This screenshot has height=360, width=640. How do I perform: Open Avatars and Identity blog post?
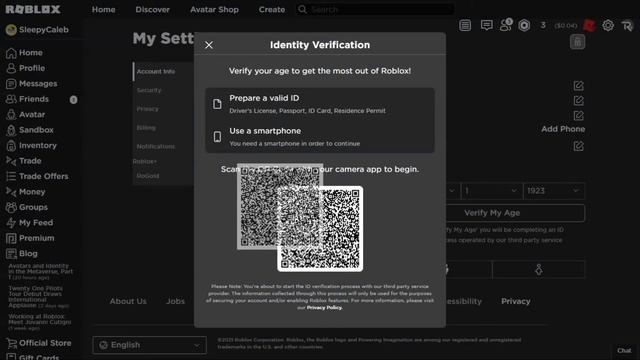pyautogui.click(x=40, y=271)
